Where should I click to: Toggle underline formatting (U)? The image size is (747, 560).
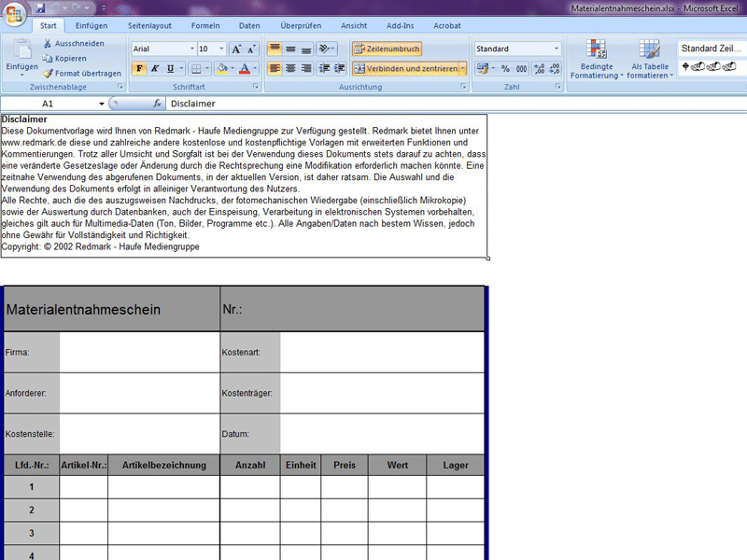point(170,68)
